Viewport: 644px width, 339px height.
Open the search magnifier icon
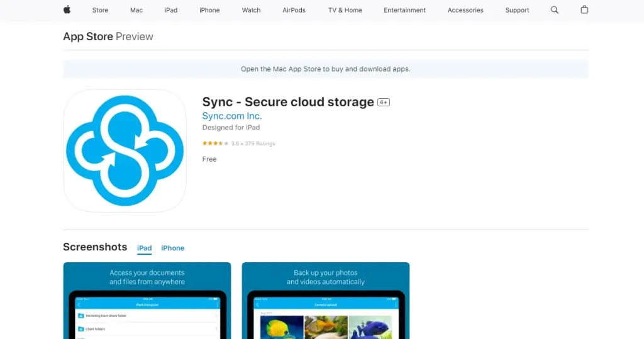pyautogui.click(x=555, y=10)
